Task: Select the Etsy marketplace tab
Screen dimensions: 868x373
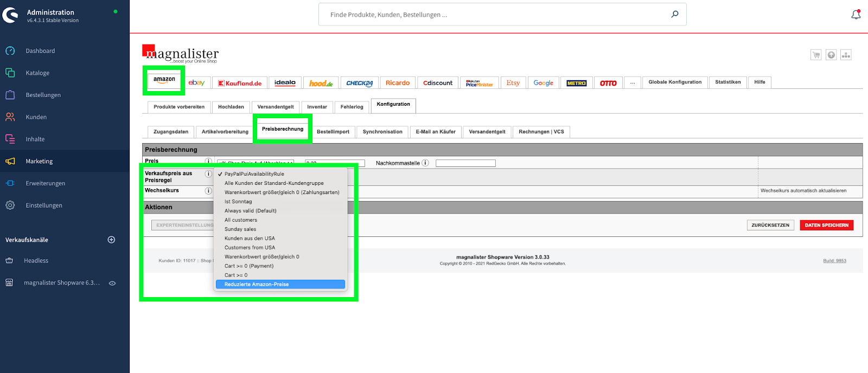Action: (x=513, y=82)
